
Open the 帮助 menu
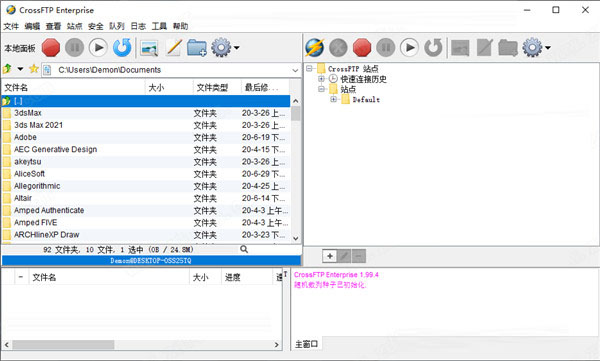pyautogui.click(x=180, y=26)
